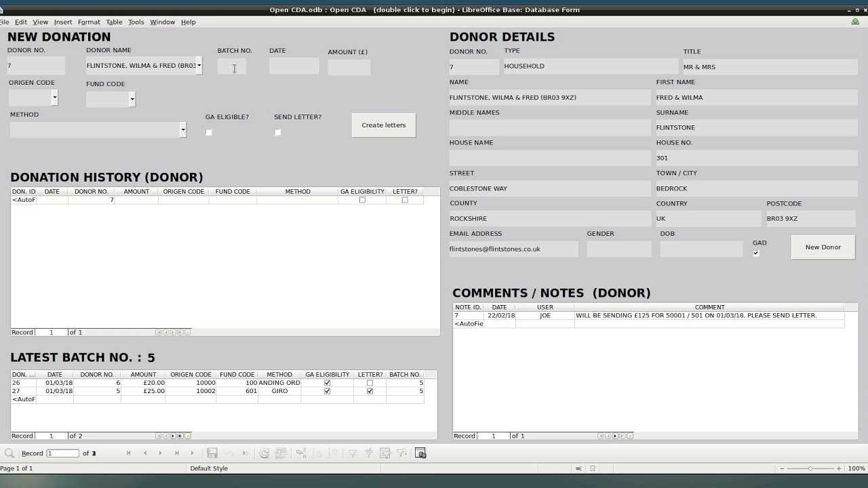Open the Tools menu
Image resolution: width=868 pixels, height=488 pixels.
click(x=136, y=22)
